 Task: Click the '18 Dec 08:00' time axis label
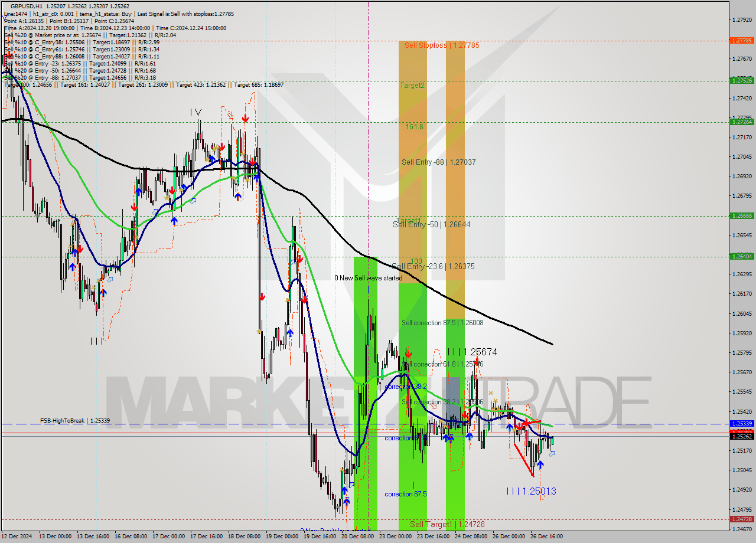(x=244, y=537)
